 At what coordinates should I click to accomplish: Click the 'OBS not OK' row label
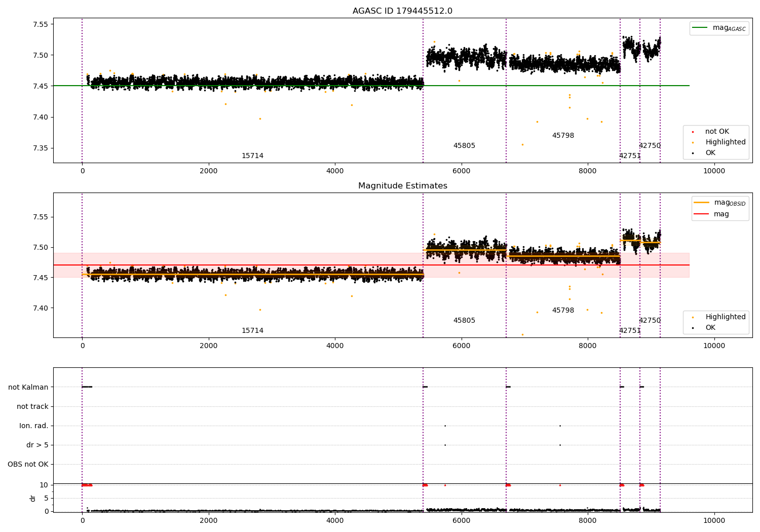point(28,464)
